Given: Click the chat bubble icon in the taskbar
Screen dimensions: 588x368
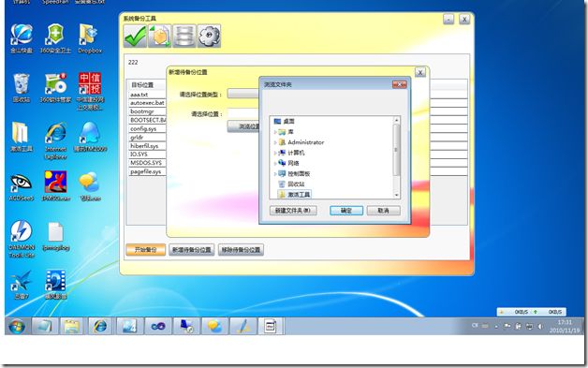Looking at the screenshot, I should (214, 326).
